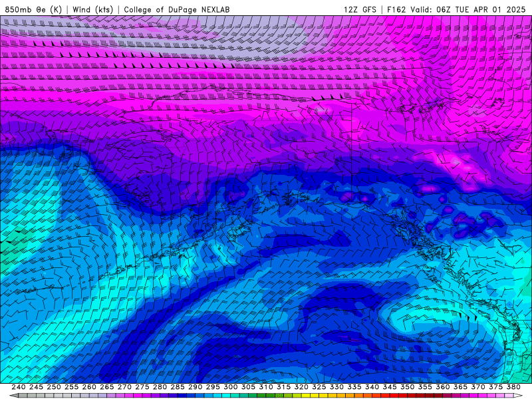Click the 255 value on the color scale

[x=71, y=387]
